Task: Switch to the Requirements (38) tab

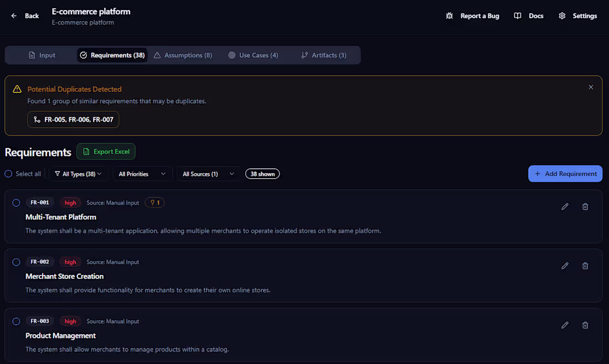Action: coord(112,55)
